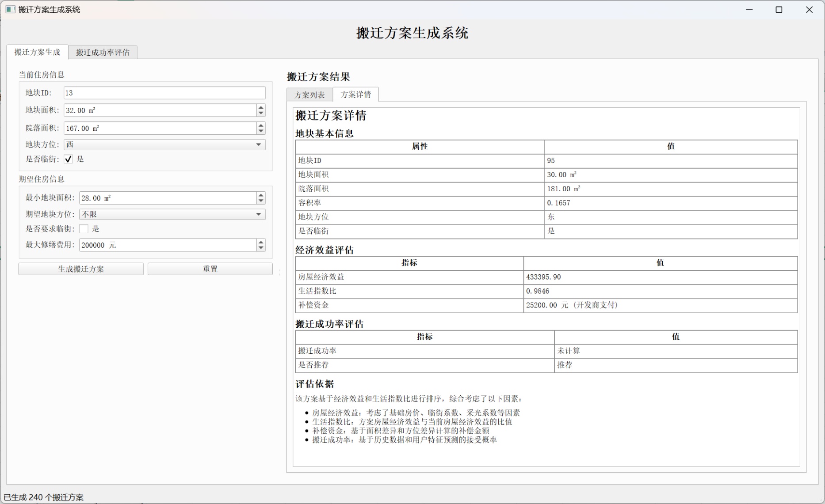The width and height of the screenshot is (825, 504).
Task: Maximize the application window
Action: click(x=779, y=10)
